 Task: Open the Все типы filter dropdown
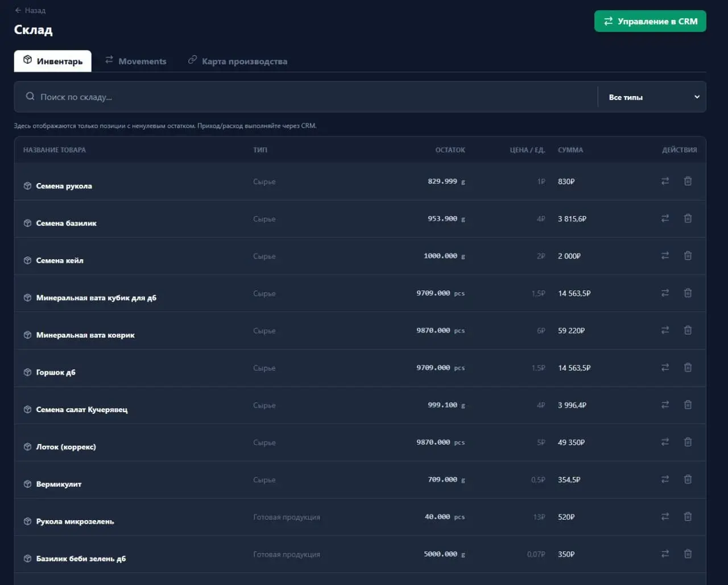pos(652,97)
